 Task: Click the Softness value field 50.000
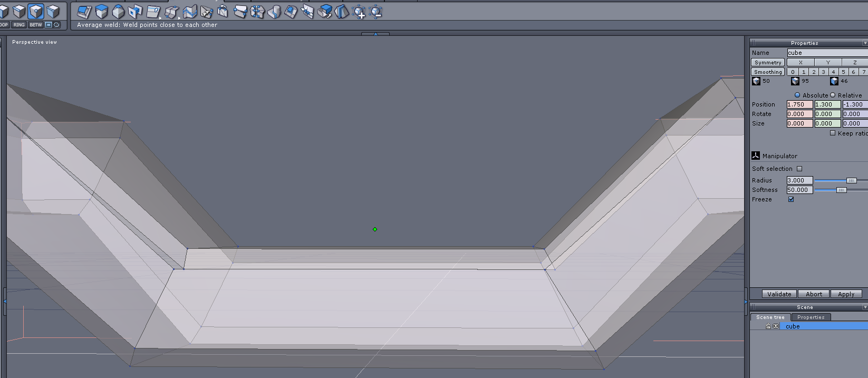pos(800,190)
